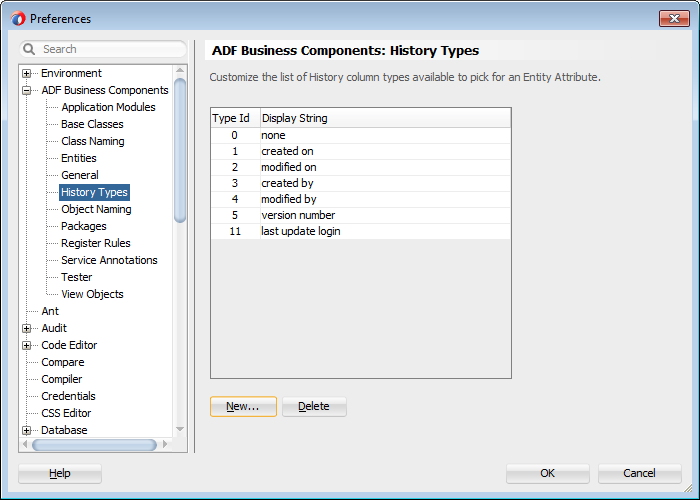Open Class Naming preferences
This screenshot has width=700, height=500.
(93, 141)
